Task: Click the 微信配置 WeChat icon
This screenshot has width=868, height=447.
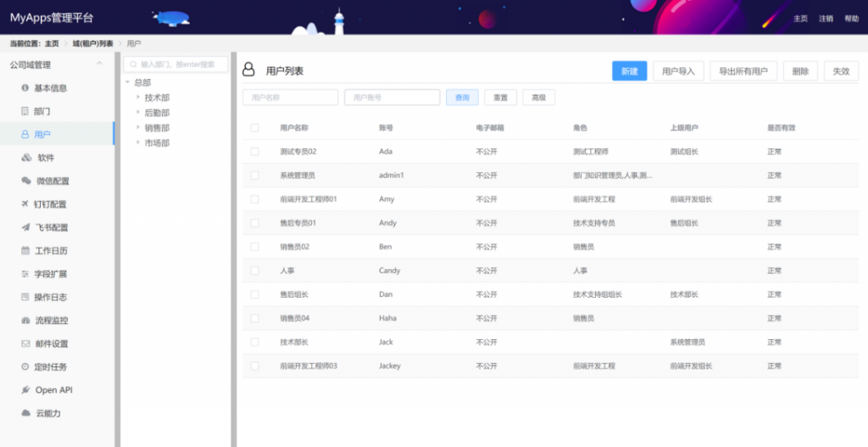Action: pyautogui.click(x=26, y=181)
